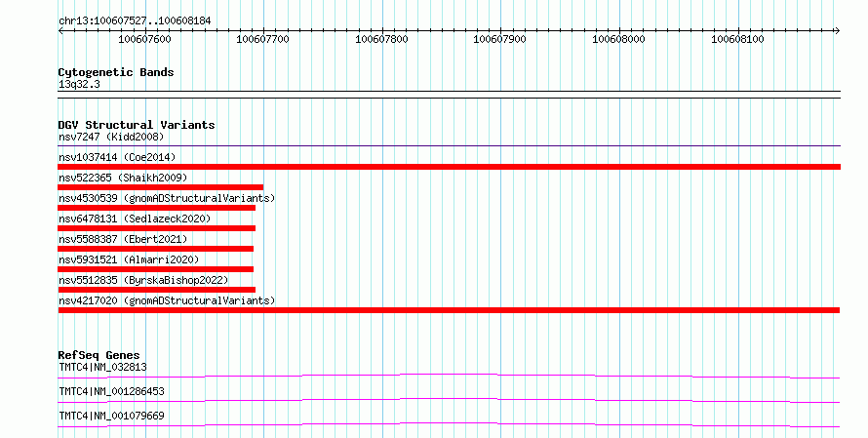Click the red bar for nsv5588387

155,249
